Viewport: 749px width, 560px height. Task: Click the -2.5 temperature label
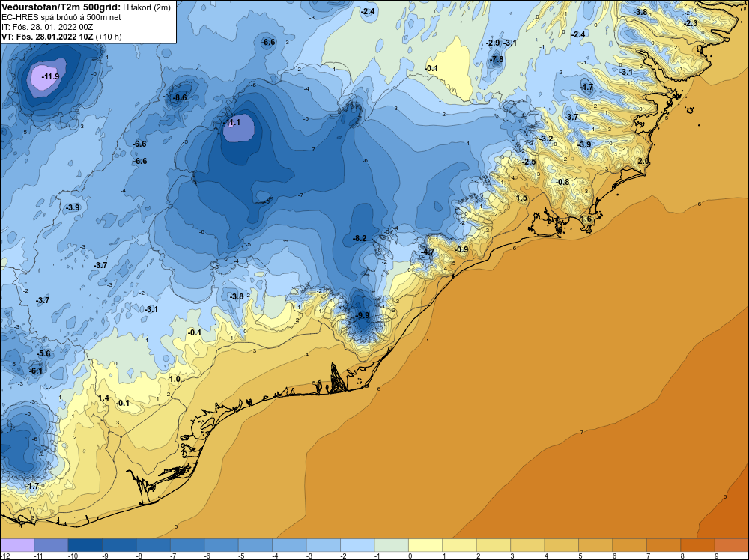point(529,162)
